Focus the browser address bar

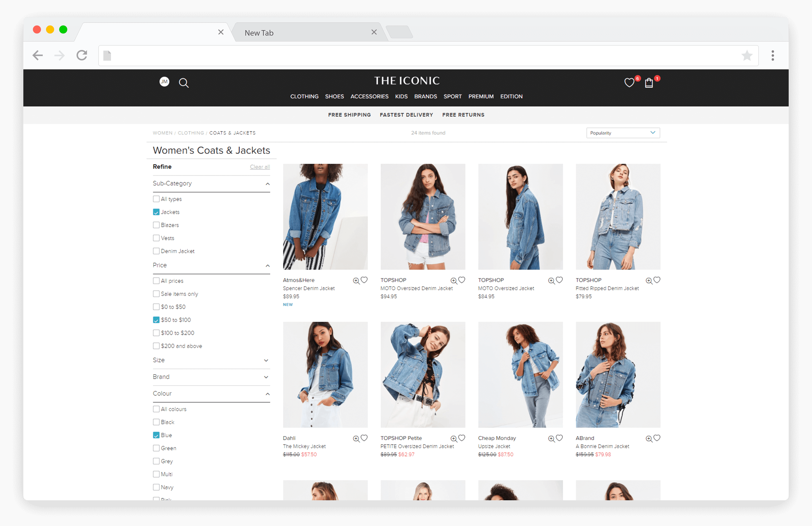428,55
